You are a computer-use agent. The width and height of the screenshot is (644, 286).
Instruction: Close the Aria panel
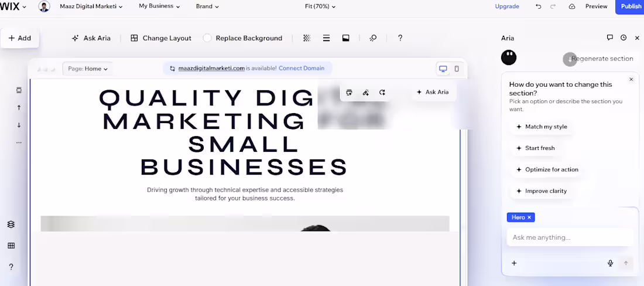637,38
